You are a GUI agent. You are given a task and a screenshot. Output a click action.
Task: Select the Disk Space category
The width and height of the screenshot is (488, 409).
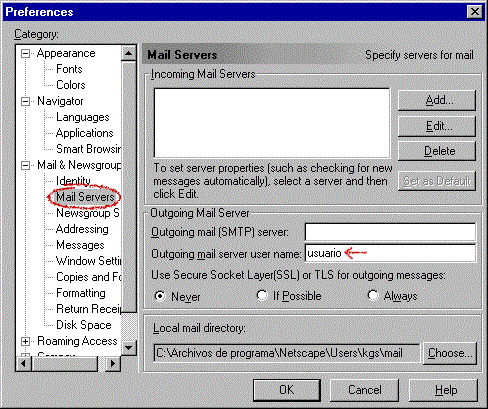[x=84, y=325]
